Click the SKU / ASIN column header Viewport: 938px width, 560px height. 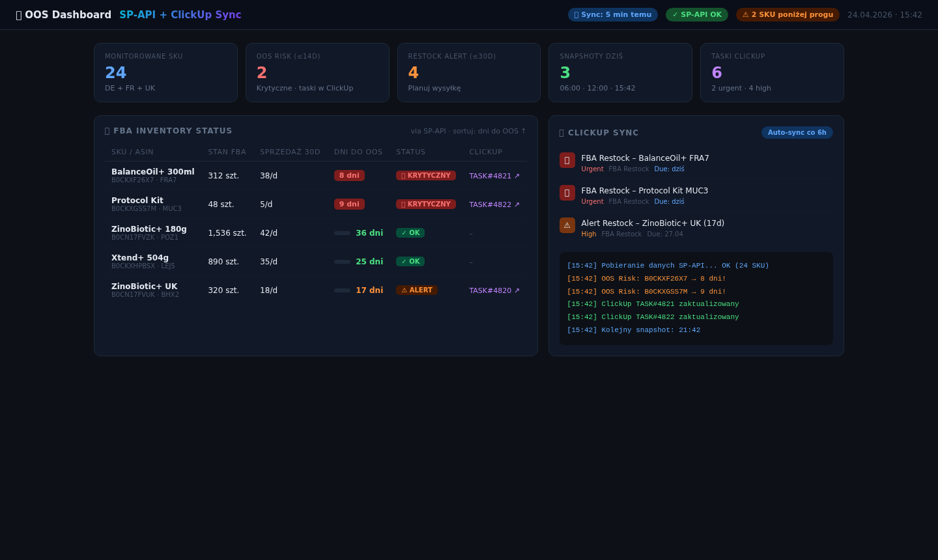pos(132,152)
